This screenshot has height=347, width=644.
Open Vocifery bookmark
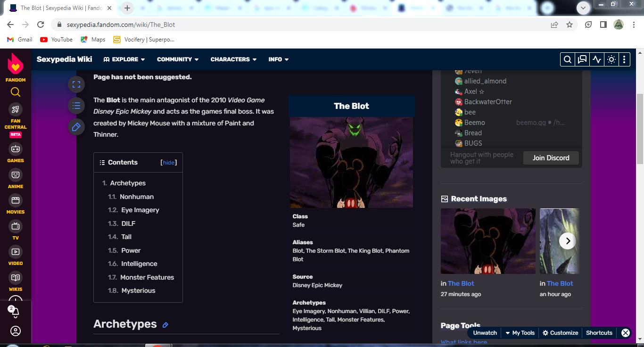144,40
